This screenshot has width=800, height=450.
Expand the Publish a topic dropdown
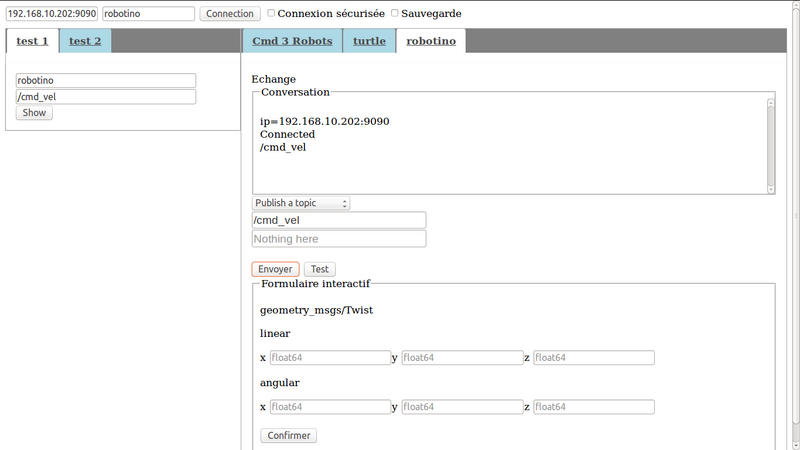coord(300,203)
